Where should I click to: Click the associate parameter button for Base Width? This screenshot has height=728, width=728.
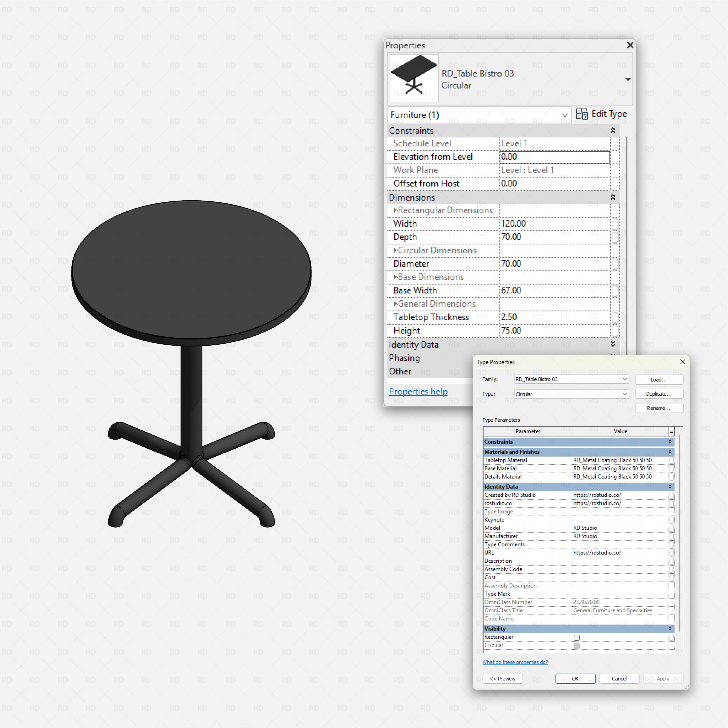coord(615,291)
